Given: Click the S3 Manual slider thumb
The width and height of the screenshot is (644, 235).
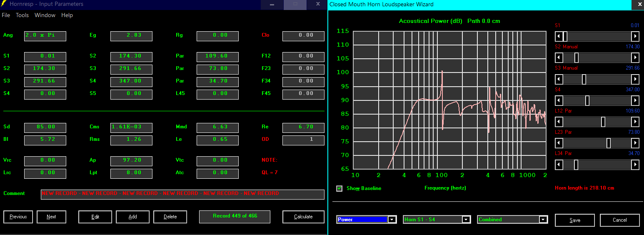Looking at the screenshot, I should pos(584,79).
